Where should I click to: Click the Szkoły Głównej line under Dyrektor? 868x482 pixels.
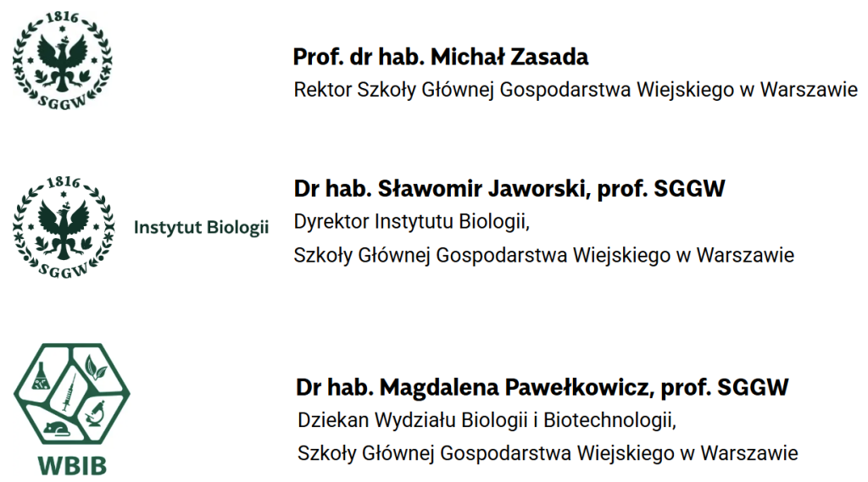click(x=544, y=254)
